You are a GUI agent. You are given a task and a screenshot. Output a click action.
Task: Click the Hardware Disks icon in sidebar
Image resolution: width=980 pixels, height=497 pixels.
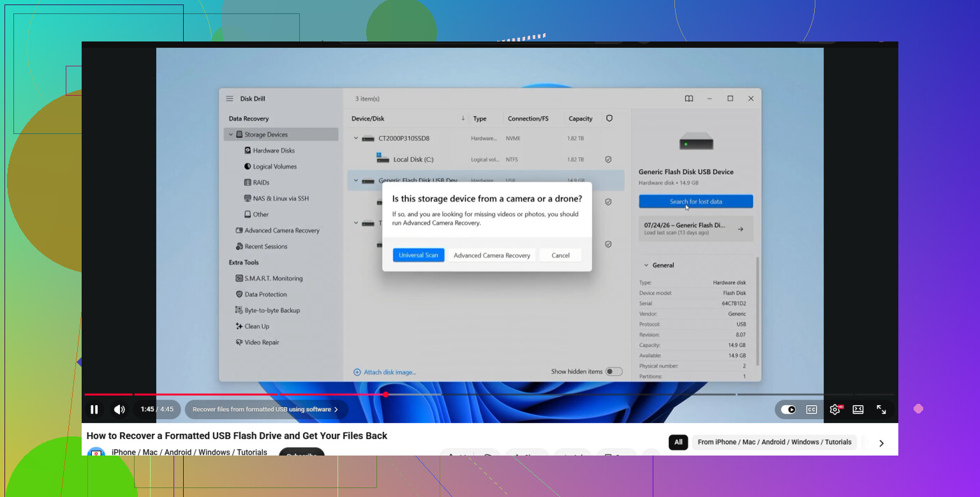248,151
